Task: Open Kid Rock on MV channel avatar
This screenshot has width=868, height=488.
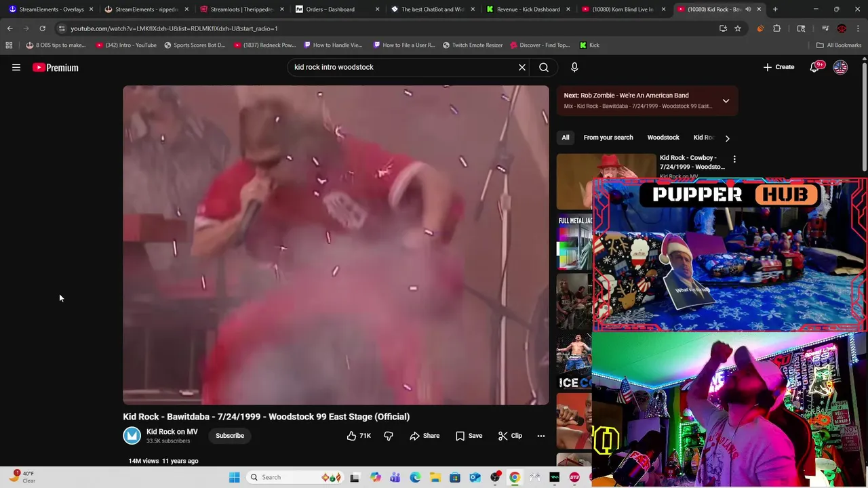Action: coord(132,436)
